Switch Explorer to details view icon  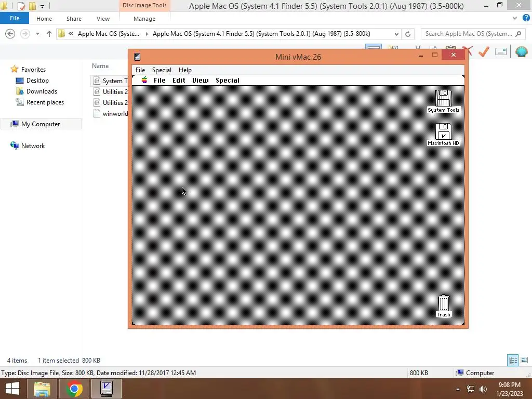pyautogui.click(x=513, y=360)
